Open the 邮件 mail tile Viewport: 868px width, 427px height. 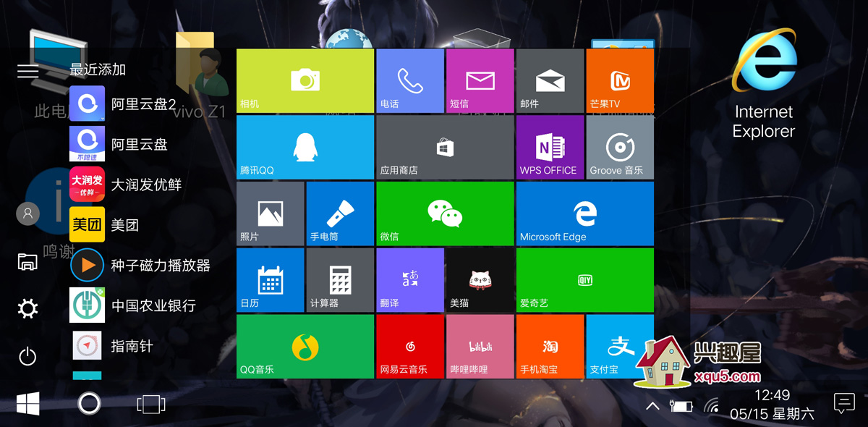pyautogui.click(x=550, y=81)
